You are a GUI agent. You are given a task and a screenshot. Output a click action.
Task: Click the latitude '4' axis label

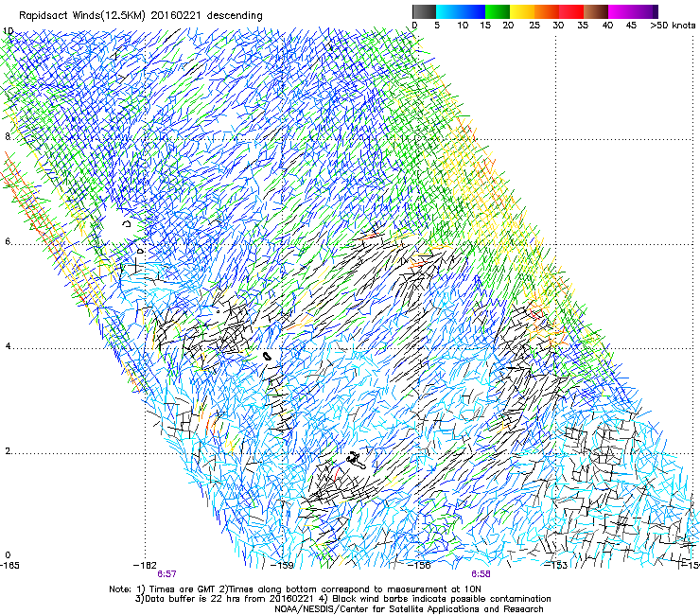[8, 346]
